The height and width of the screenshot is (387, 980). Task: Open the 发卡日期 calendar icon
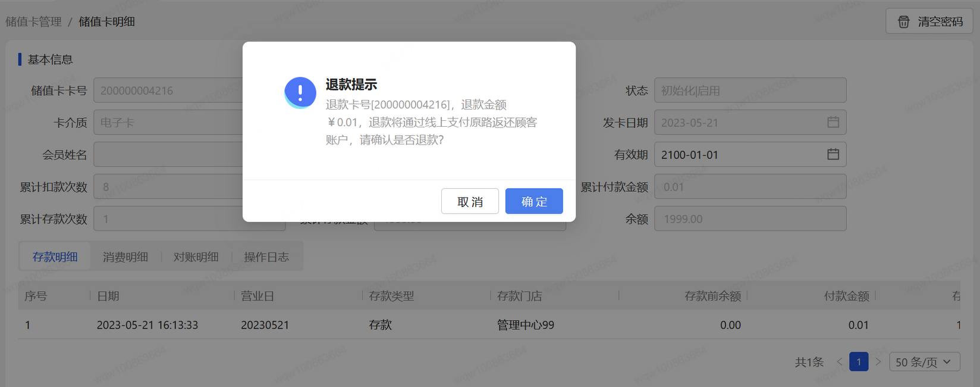point(833,122)
